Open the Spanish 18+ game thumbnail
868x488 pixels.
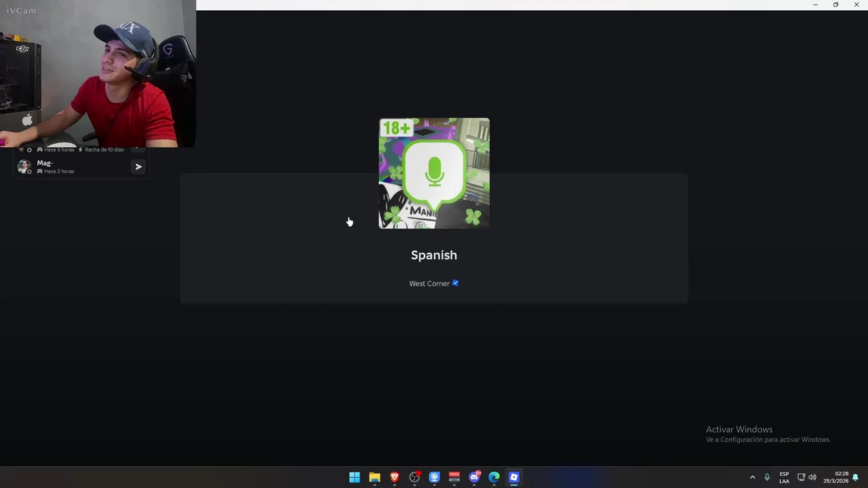434,174
